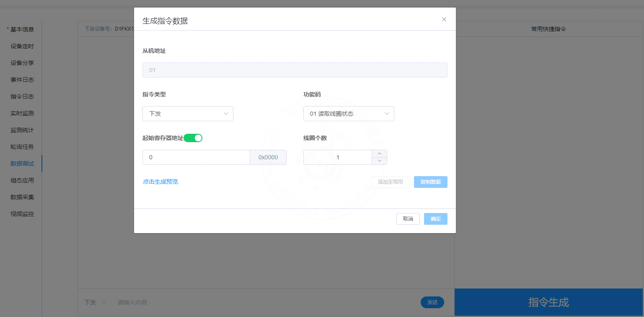Click the 线圈个数 number field
Screen dimensions: 644x317
click(338, 157)
